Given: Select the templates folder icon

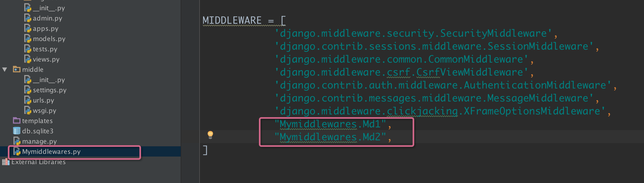Looking at the screenshot, I should tap(17, 120).
